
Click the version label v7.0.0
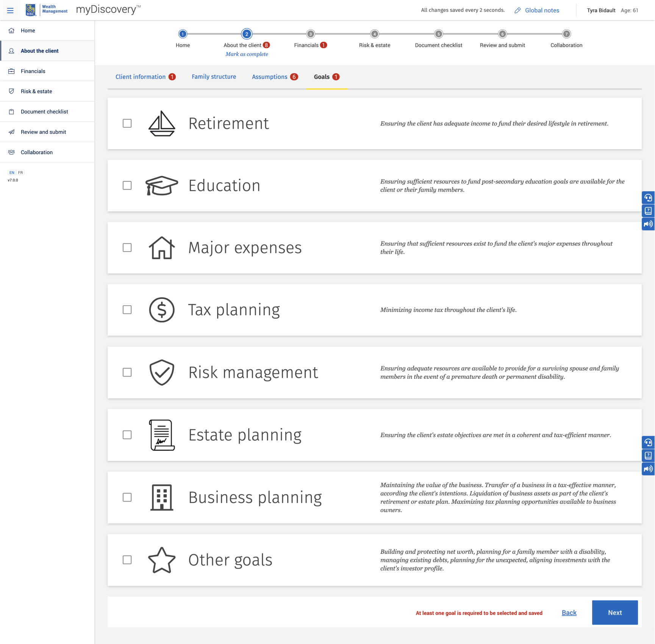(x=13, y=180)
